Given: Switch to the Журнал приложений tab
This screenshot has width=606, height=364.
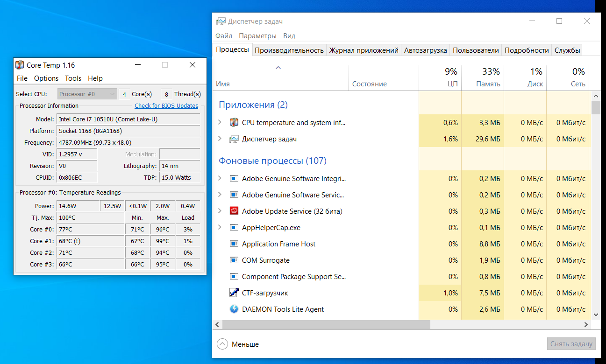Looking at the screenshot, I should (364, 50).
